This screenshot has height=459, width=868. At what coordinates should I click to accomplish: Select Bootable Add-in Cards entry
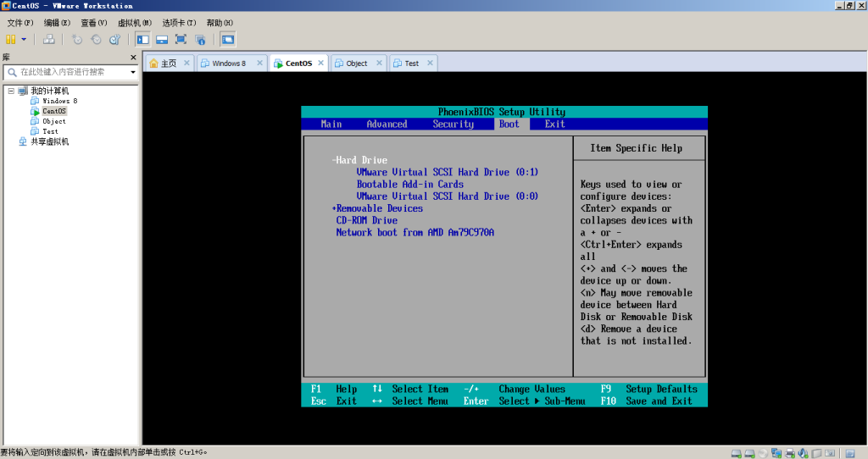point(409,184)
